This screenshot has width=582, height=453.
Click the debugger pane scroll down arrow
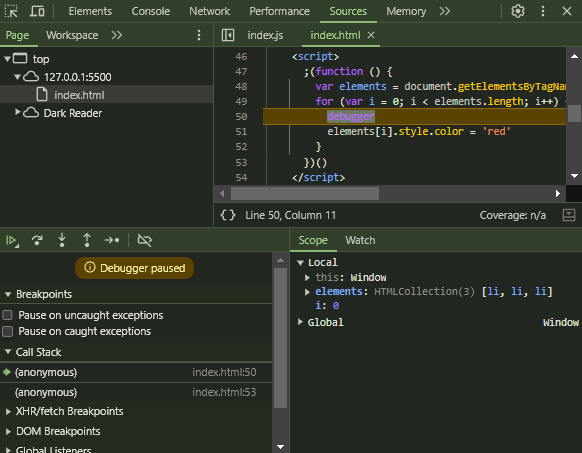pos(280,447)
